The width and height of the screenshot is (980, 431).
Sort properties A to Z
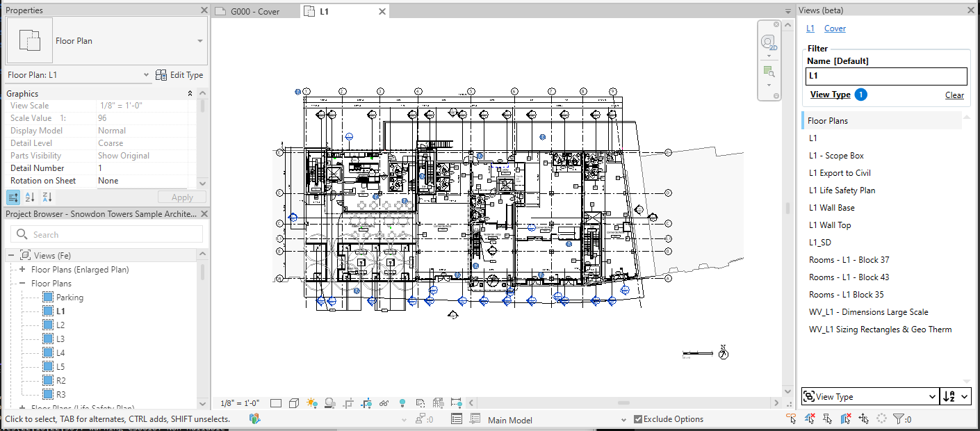coord(30,197)
